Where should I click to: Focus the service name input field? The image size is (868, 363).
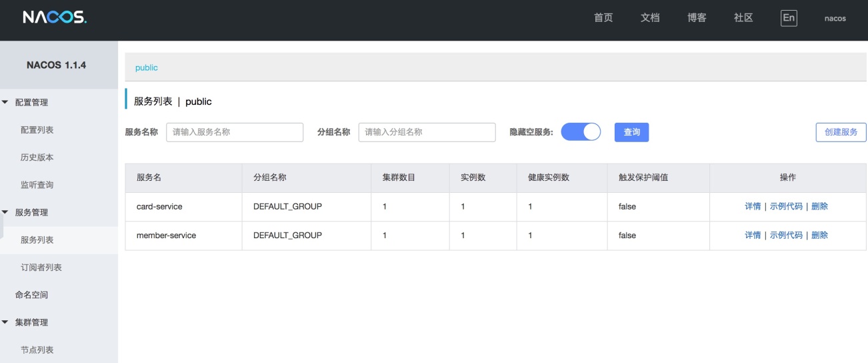235,132
